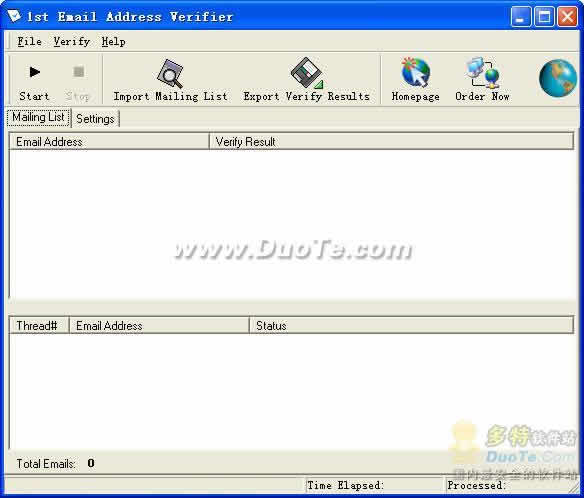Maximize the 1st Email Address Verifier window
The width and height of the screenshot is (584, 498).
point(544,17)
